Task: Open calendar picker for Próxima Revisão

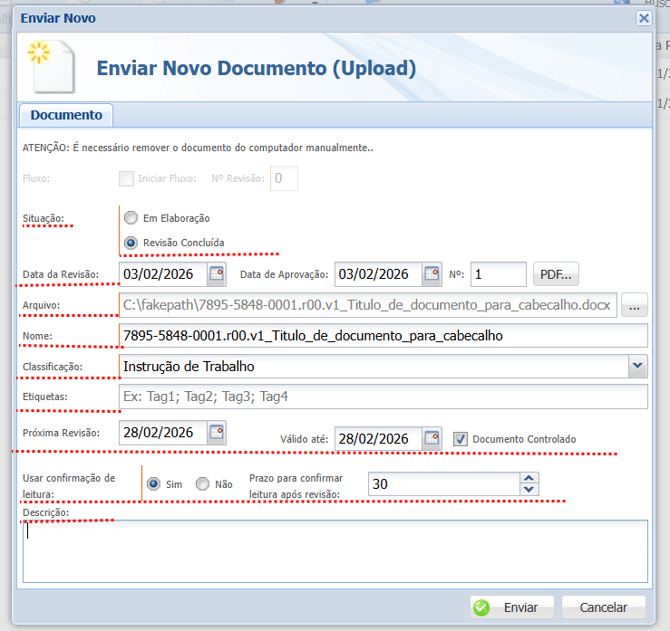Action: 217,432
